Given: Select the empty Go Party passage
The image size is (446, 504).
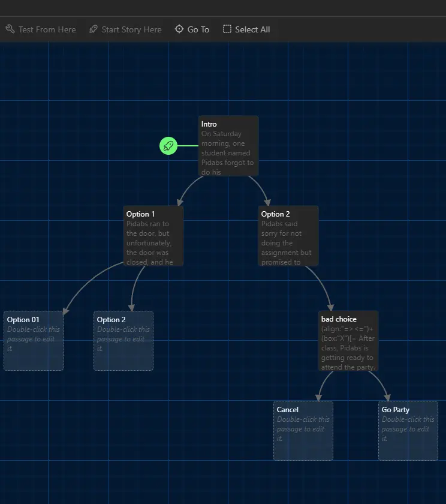Looking at the screenshot, I should coord(408,431).
